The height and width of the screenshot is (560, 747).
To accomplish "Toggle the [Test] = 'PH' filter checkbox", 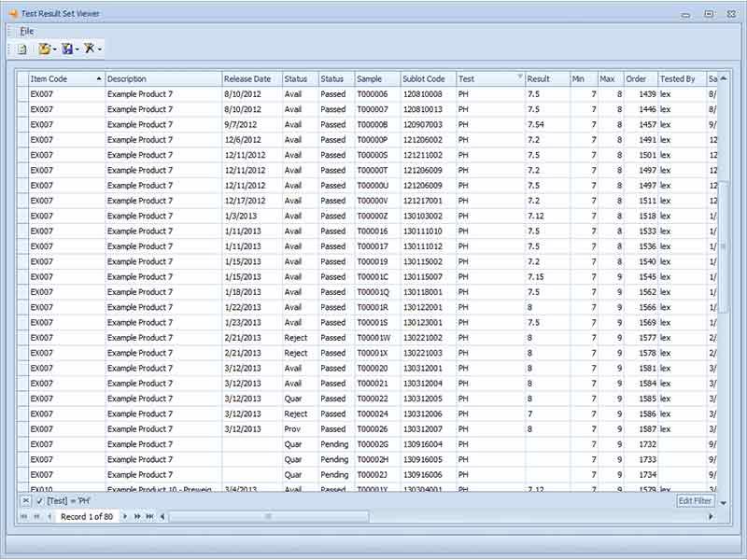I will pyautogui.click(x=39, y=500).
